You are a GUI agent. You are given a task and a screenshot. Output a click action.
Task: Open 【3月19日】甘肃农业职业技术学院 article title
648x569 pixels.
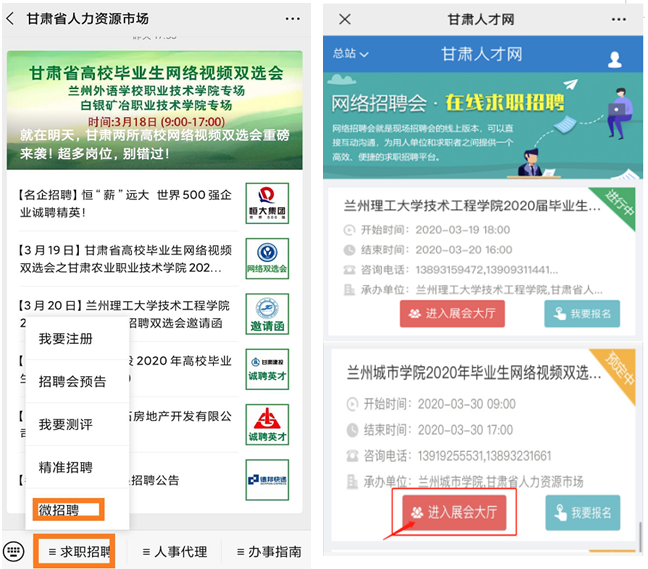click(x=125, y=259)
